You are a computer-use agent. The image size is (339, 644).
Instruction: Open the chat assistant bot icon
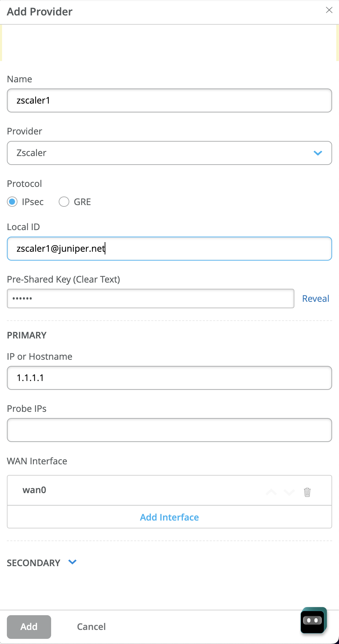[313, 620]
